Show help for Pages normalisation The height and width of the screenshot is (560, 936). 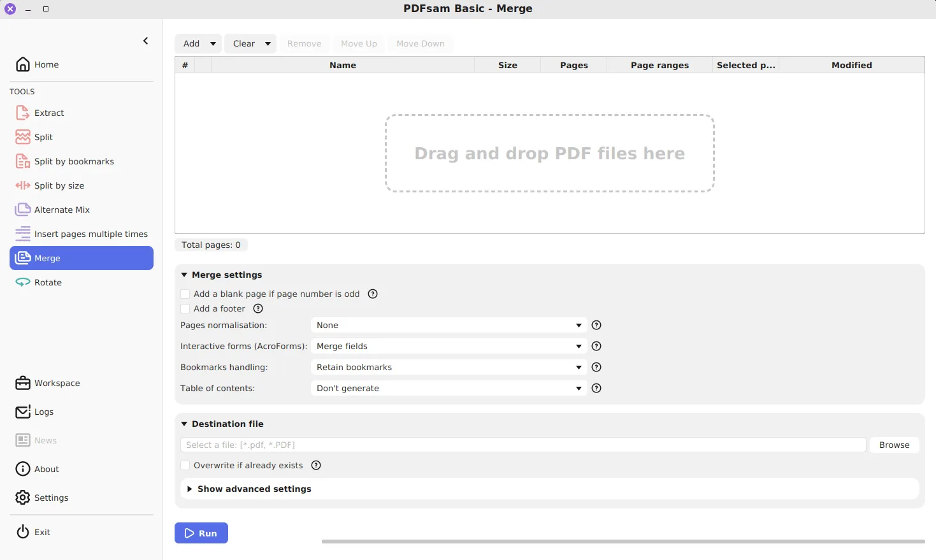pos(596,325)
